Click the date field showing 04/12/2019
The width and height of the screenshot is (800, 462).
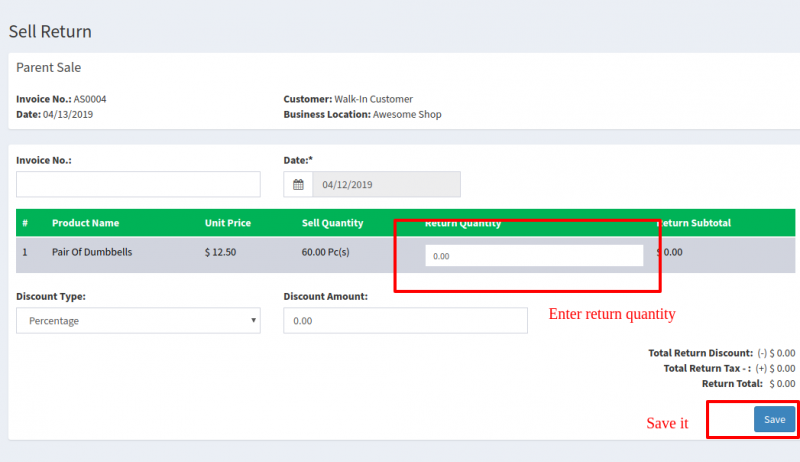pos(386,185)
